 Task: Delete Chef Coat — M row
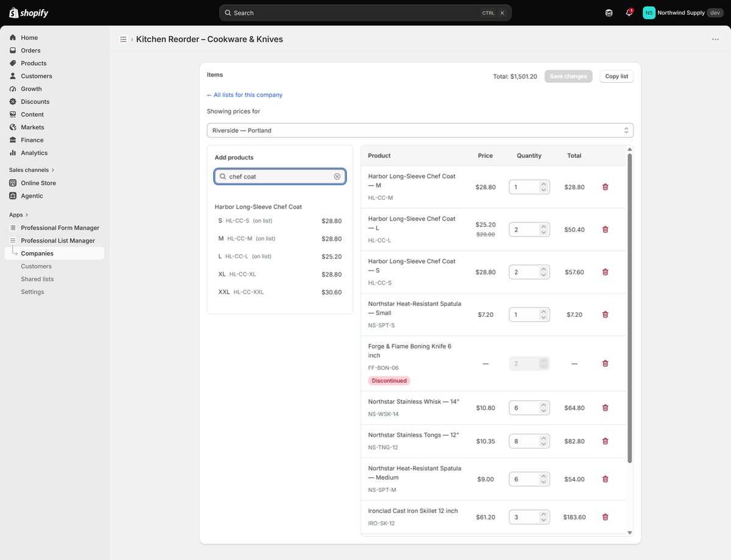(x=605, y=187)
